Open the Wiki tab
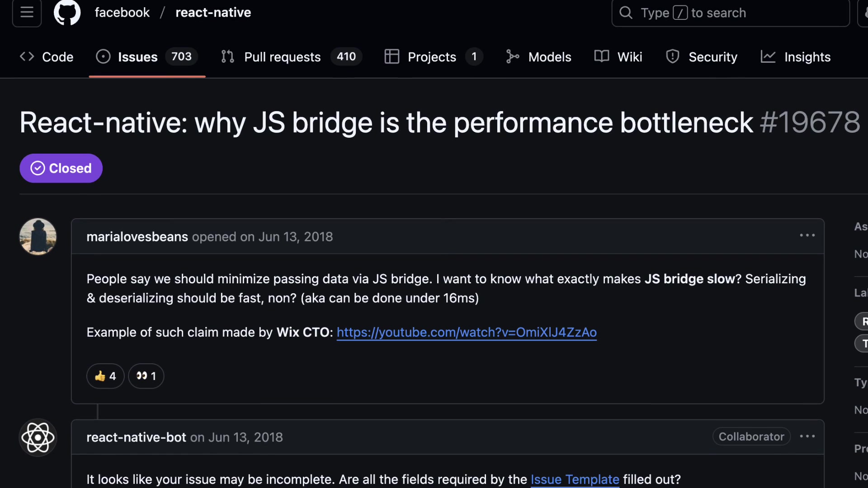868x488 pixels. pos(618,56)
